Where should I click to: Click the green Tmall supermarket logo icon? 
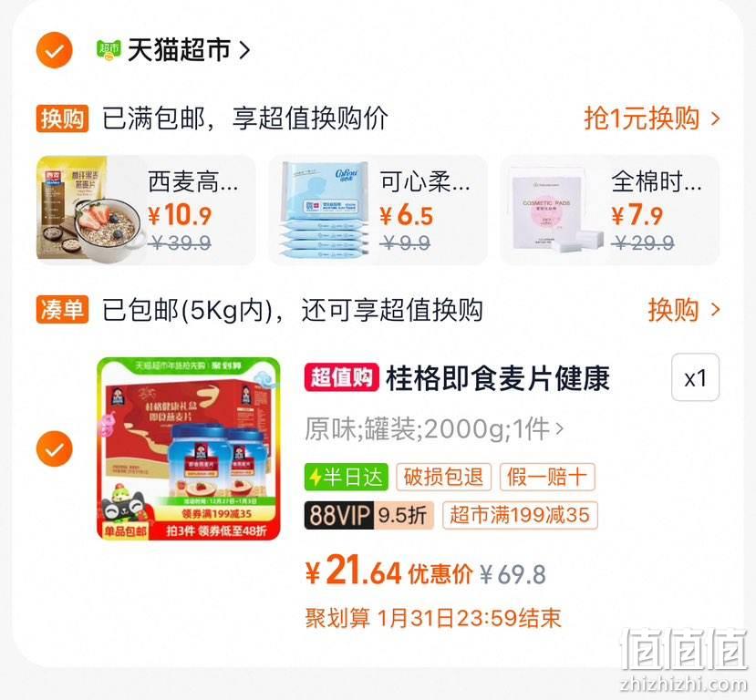[x=109, y=50]
